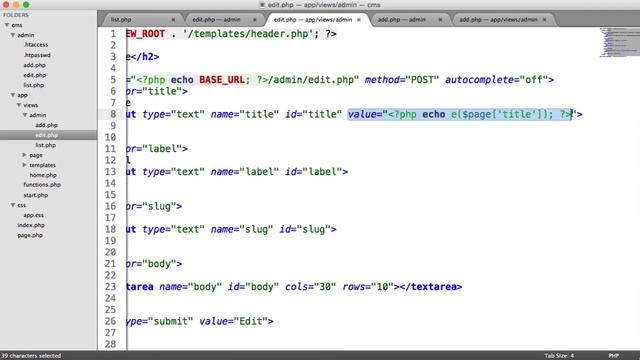Click the yellow minimize window button

click(16, 5)
